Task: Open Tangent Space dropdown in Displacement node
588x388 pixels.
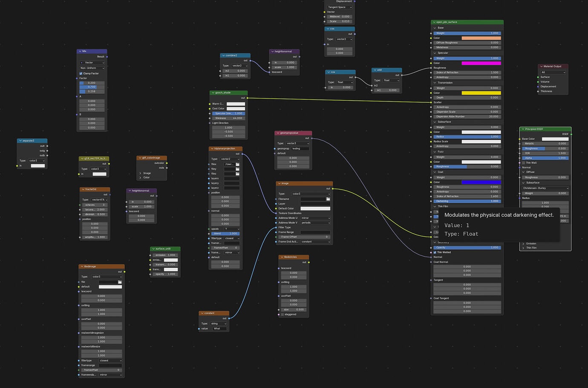Action: coord(340,7)
